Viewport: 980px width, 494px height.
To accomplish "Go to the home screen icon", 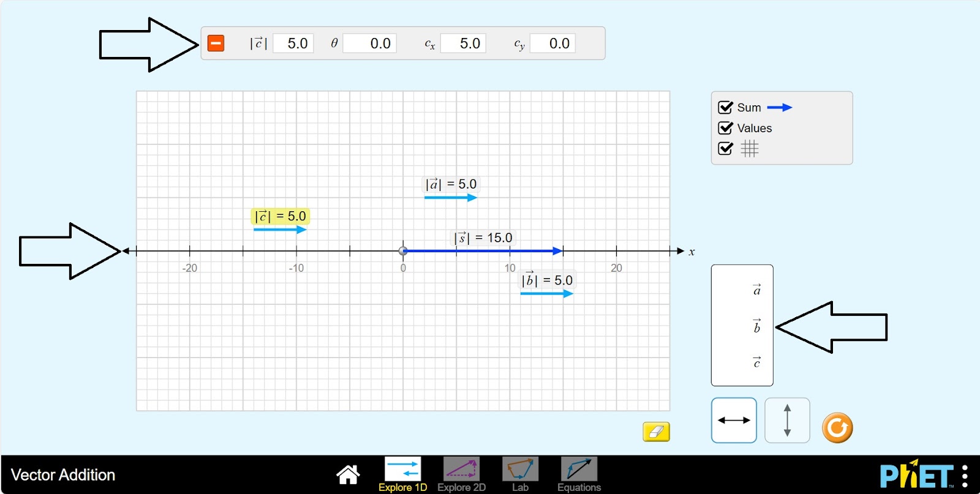I will [x=348, y=474].
